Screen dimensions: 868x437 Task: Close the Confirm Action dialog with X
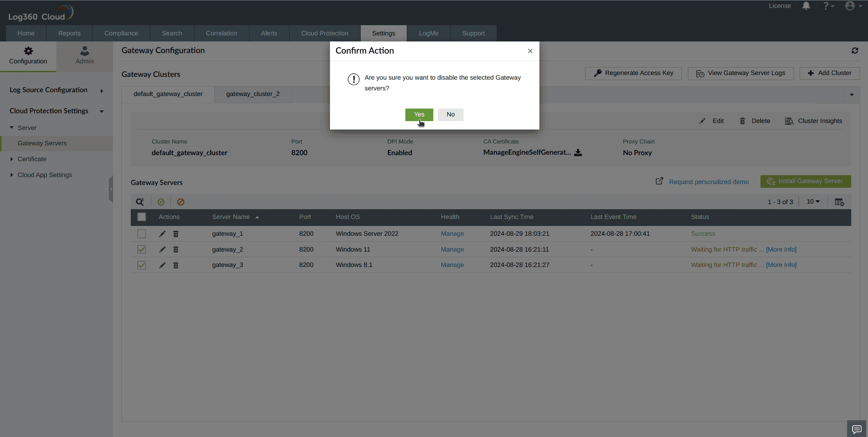[530, 51]
